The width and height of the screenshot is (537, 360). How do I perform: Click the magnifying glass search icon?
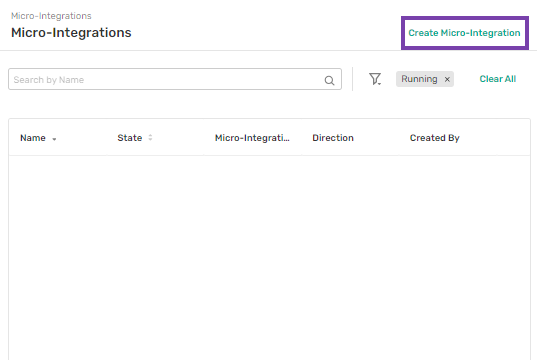coord(329,80)
